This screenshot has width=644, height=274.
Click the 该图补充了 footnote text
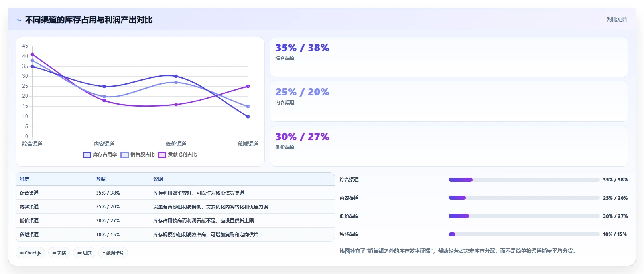pos(457,251)
